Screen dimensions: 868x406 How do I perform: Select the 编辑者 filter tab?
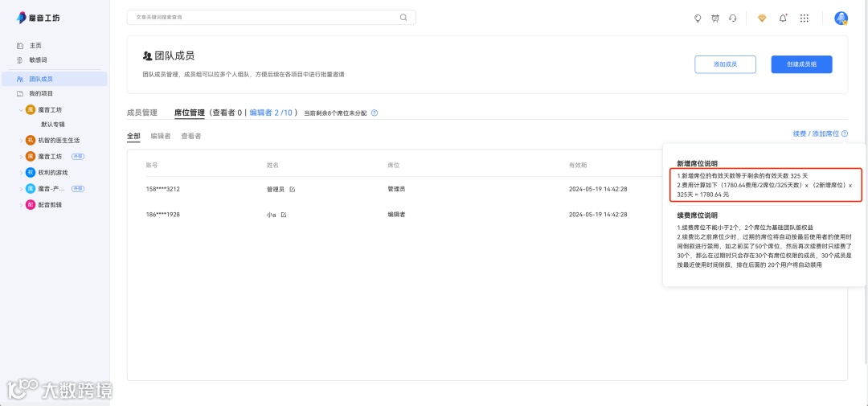[x=161, y=136]
